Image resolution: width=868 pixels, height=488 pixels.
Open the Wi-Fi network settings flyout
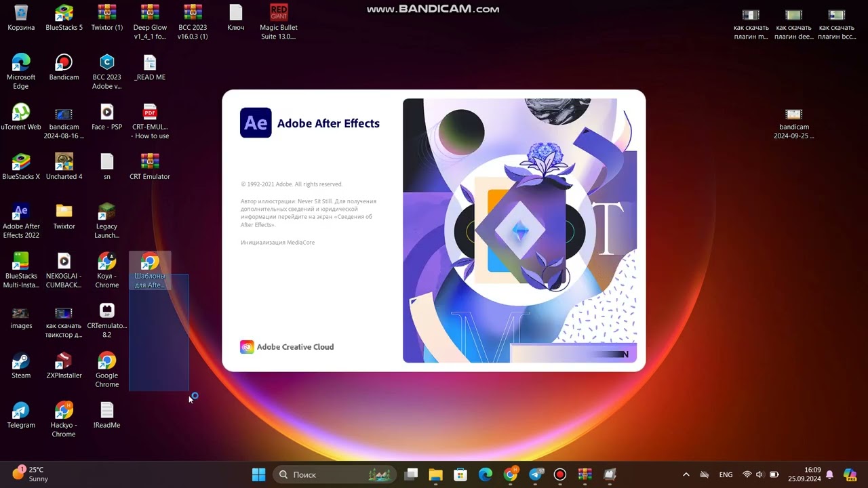[x=747, y=474]
